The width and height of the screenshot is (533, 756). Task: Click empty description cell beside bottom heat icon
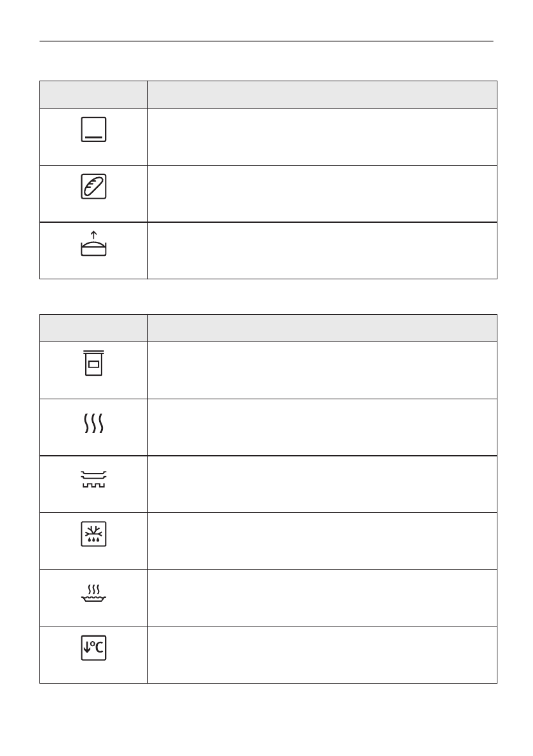(x=322, y=136)
